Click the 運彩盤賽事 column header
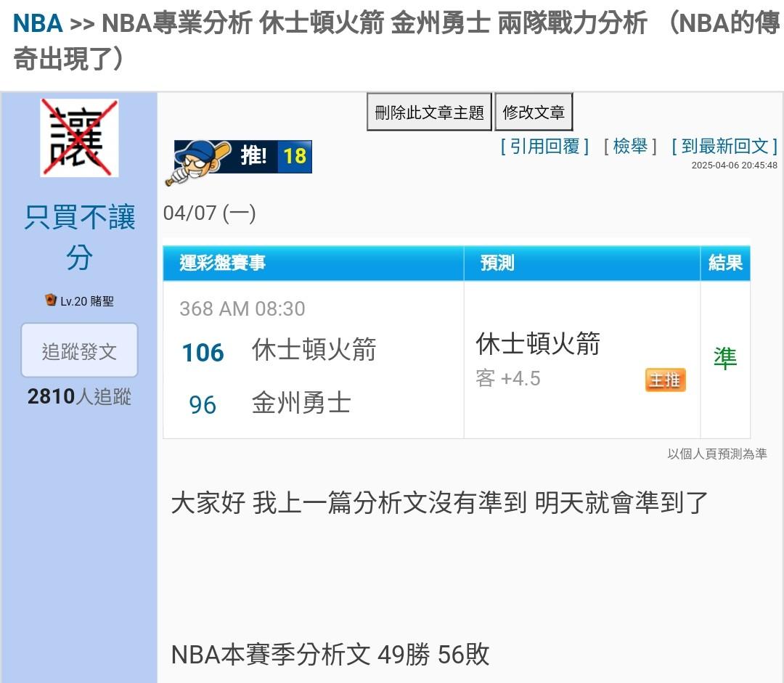The image size is (784, 683). tap(314, 263)
